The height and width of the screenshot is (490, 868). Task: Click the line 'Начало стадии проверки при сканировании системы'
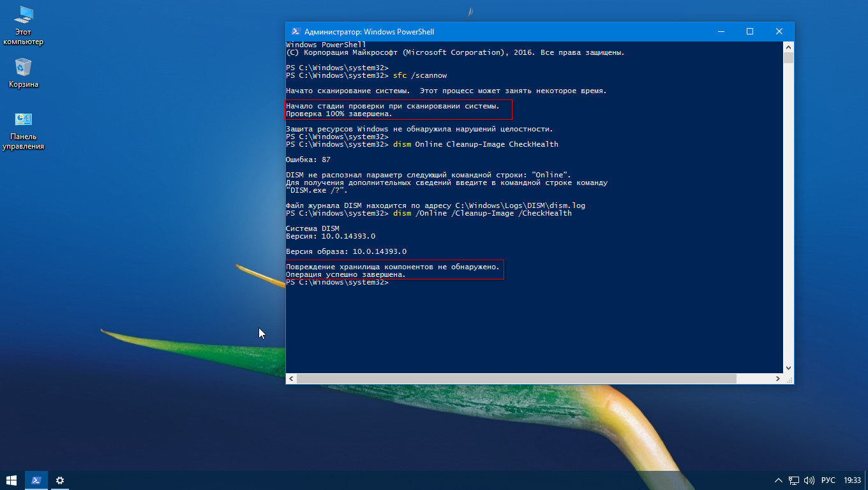click(393, 106)
